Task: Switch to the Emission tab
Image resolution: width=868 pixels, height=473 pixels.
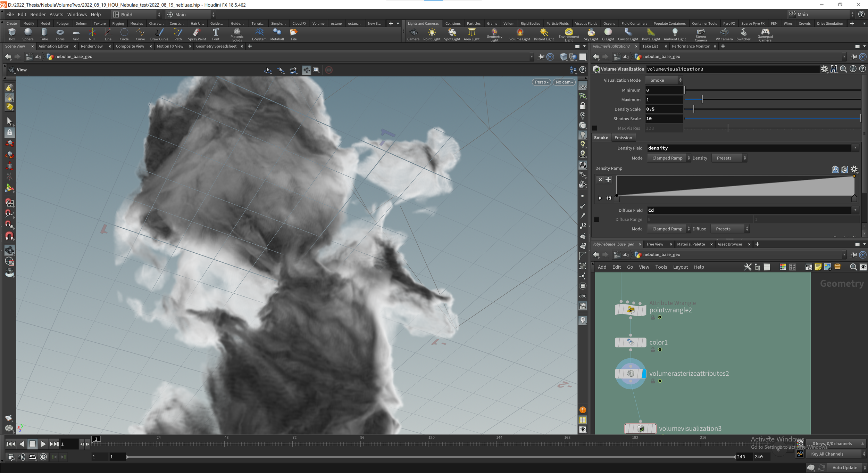Action: tap(623, 138)
